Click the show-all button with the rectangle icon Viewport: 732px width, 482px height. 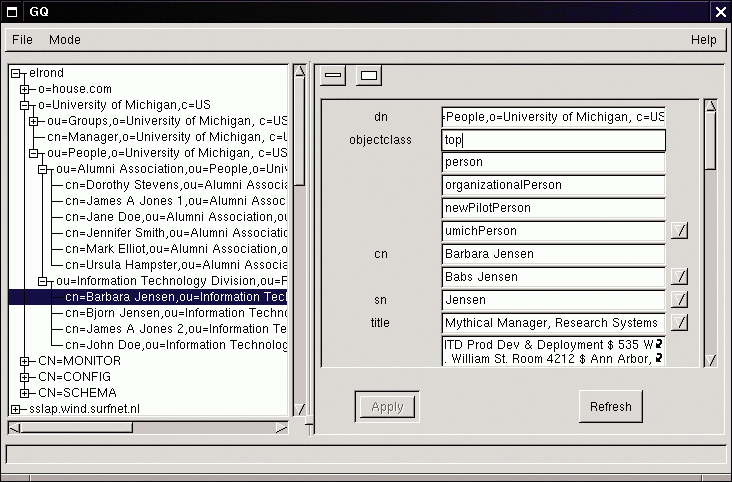pos(368,75)
